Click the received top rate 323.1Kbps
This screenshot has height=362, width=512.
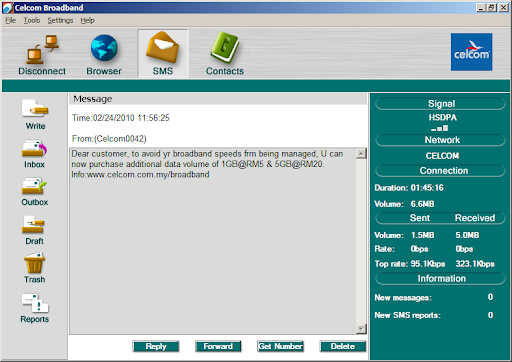[475, 264]
